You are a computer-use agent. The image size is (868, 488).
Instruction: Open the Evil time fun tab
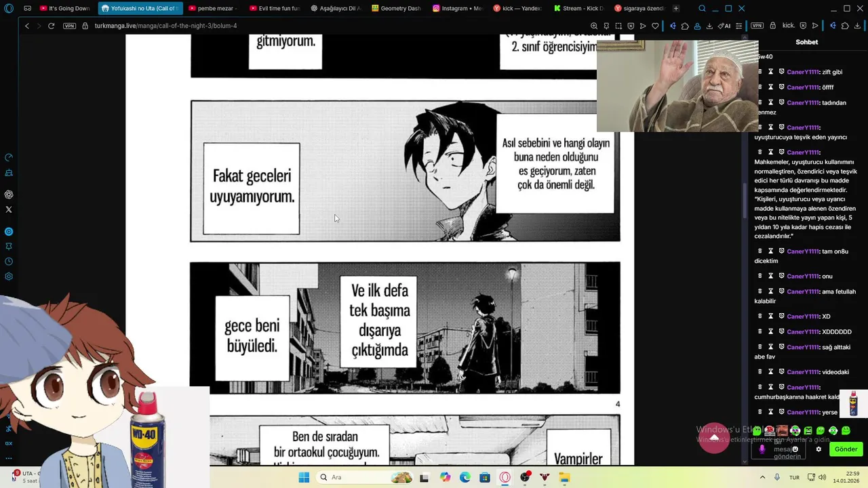click(274, 9)
